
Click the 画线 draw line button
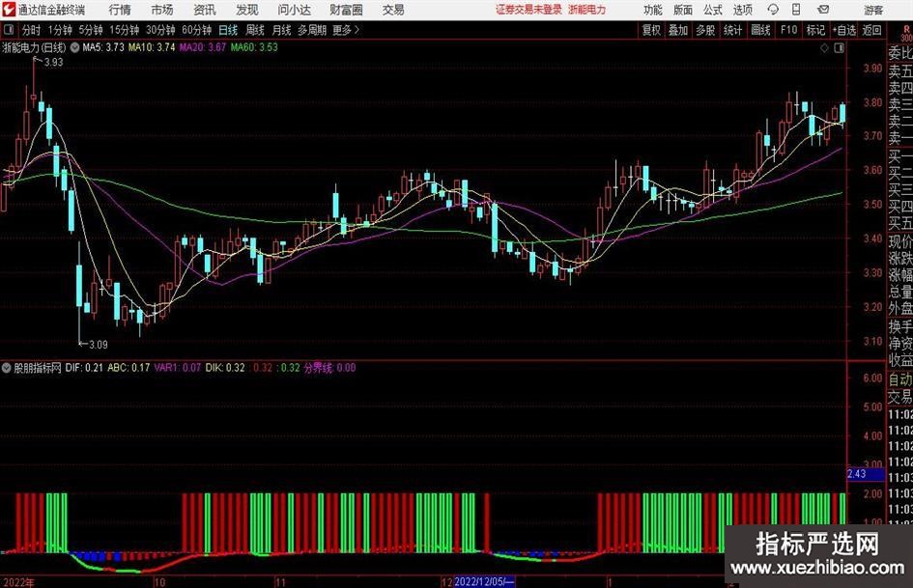(761, 30)
